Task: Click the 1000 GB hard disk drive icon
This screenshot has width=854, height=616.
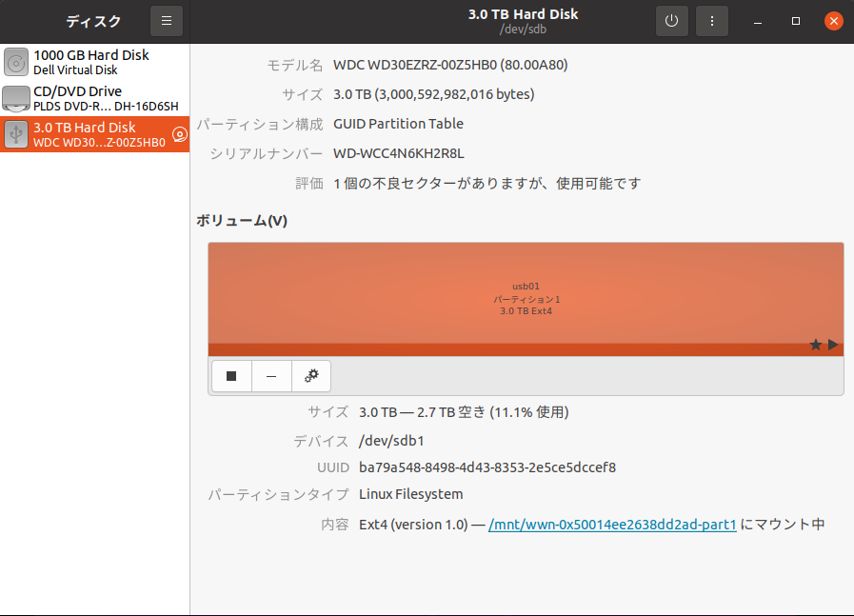Action: coord(16,63)
